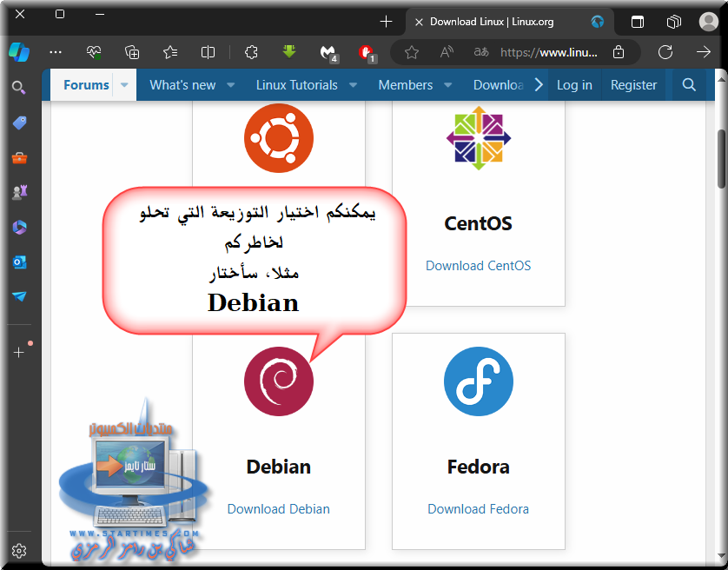
Task: Open the sidebar Tools briefcase icon
Action: tap(19, 158)
